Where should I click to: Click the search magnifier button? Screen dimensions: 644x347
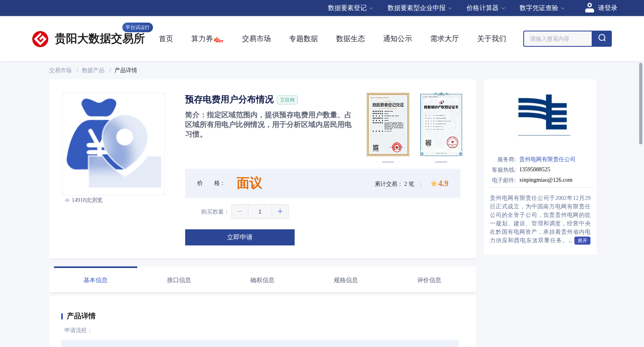coord(602,39)
